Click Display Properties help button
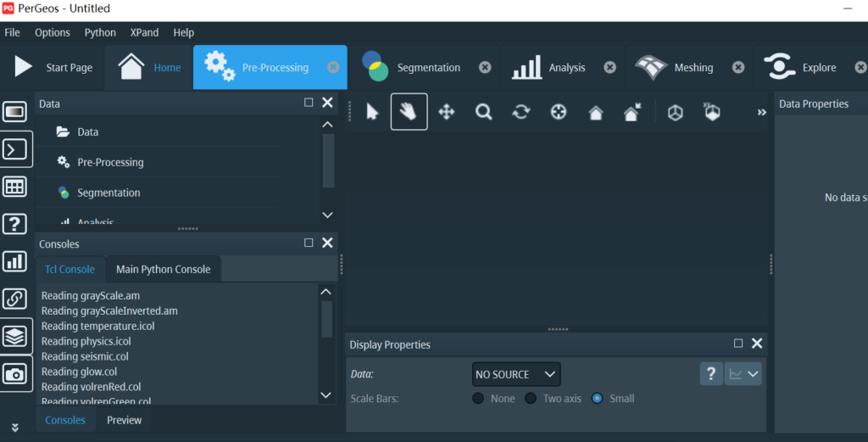Viewport: 868px width, 442px height. (711, 374)
